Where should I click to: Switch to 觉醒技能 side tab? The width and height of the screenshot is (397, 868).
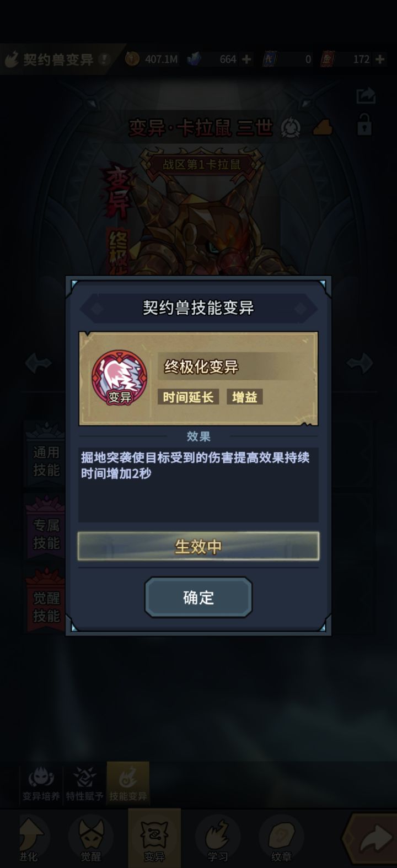coord(45,606)
